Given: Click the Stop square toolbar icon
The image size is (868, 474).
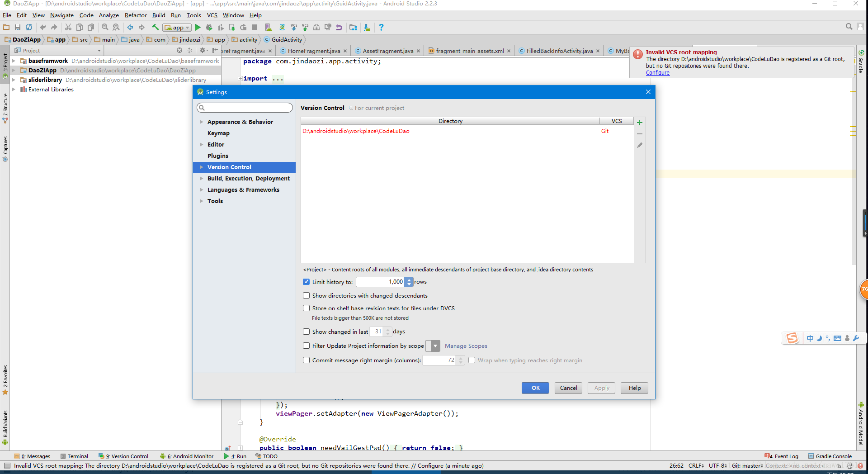Looking at the screenshot, I should pyautogui.click(x=255, y=28).
